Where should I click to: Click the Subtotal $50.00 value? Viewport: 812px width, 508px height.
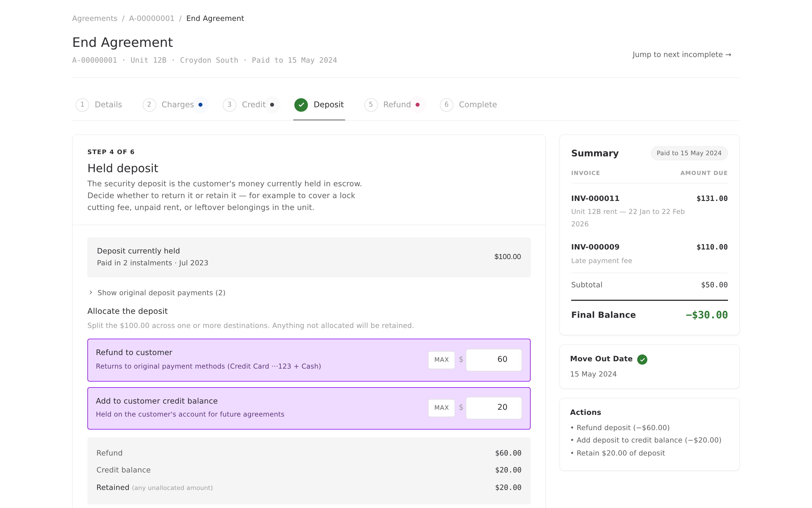[714, 285]
